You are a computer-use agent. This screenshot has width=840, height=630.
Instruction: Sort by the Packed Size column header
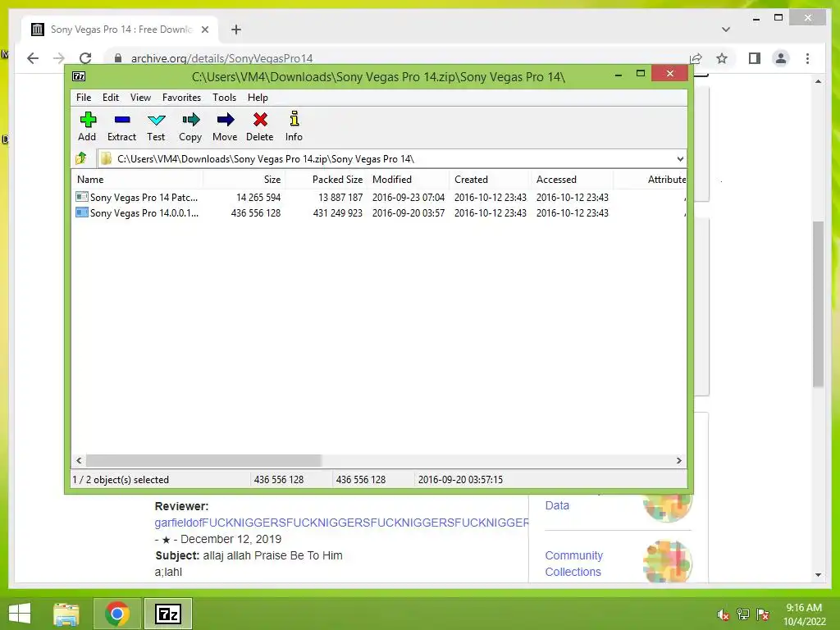click(x=326, y=180)
